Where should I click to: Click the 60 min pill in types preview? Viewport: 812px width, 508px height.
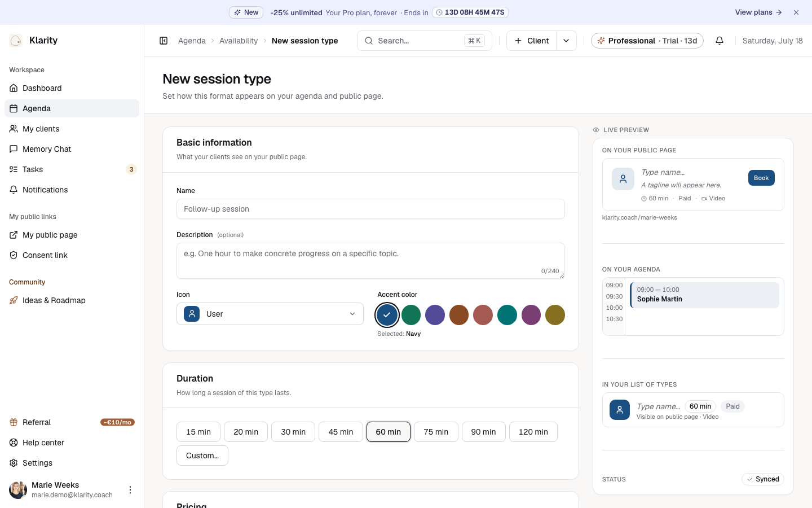click(700, 406)
